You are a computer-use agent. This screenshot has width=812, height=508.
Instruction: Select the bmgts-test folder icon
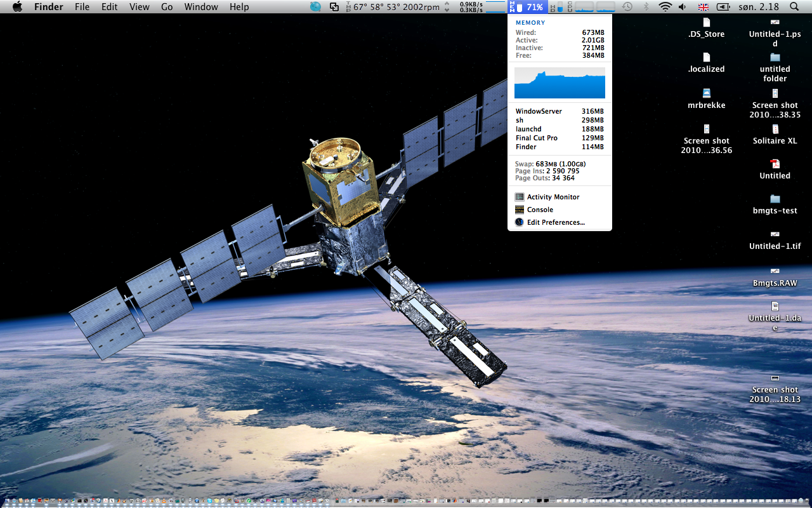pos(775,204)
